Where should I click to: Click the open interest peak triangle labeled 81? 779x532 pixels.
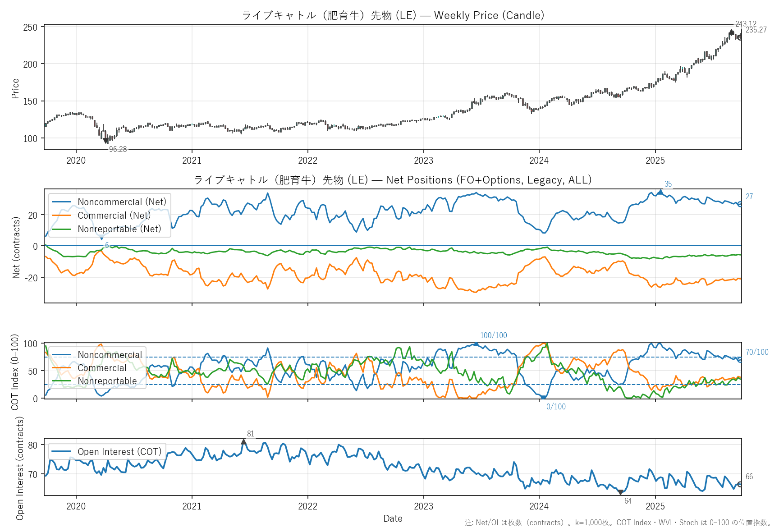(x=243, y=442)
